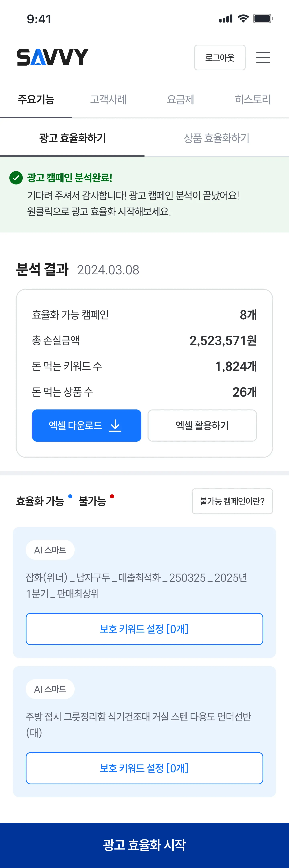The width and height of the screenshot is (289, 868).
Task: Click the 로그아웃 button
Action: pos(220,58)
